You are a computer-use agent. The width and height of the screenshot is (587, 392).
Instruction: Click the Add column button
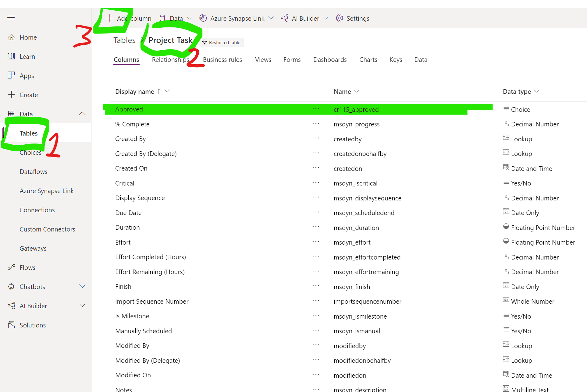[129, 18]
